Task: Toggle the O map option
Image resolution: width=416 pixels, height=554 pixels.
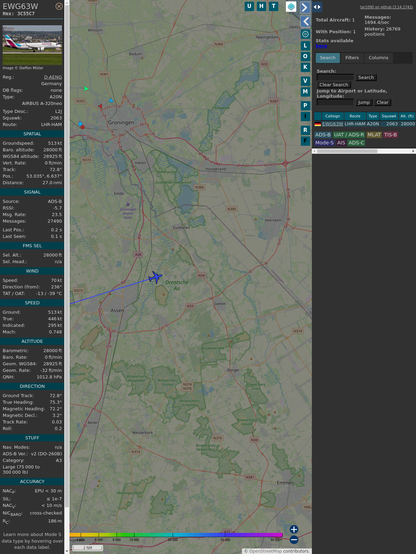Action: coord(305,56)
